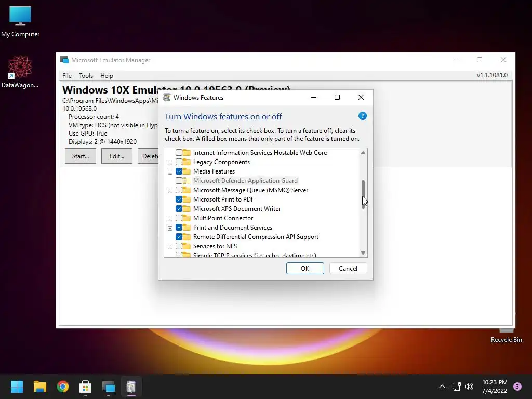Expand the MultiPoint Connector node
532x399 pixels.
[x=170, y=219]
